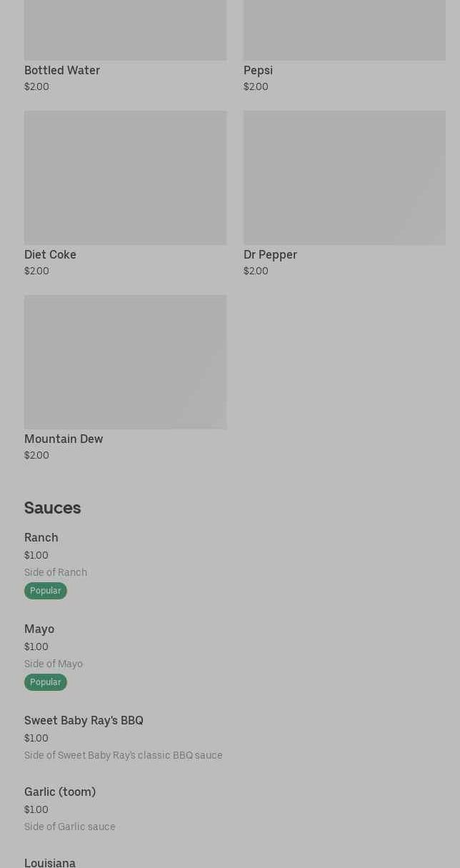This screenshot has width=460, height=868.
Task: Click the Sweet Baby Ray's classic BBQ description
Action: coord(124,755)
